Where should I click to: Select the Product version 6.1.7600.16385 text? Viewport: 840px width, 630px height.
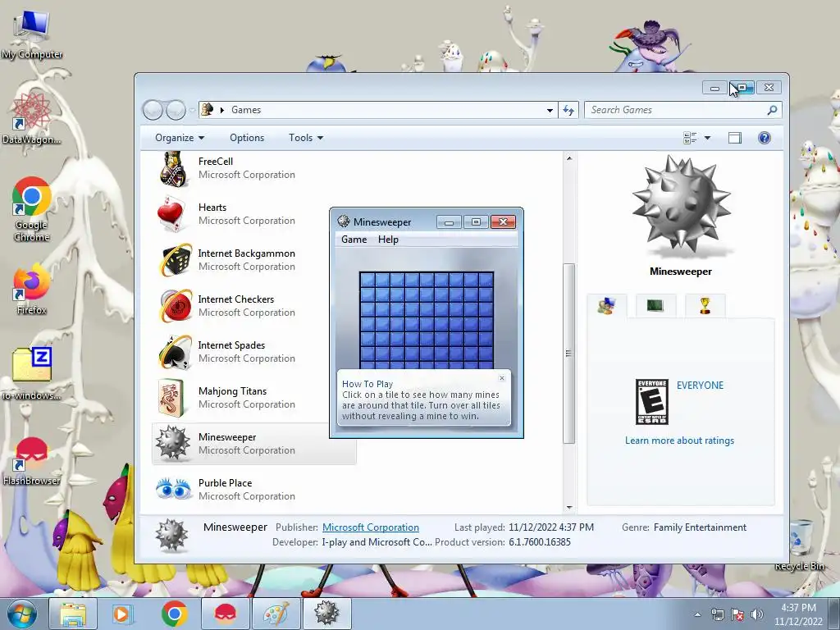503,542
